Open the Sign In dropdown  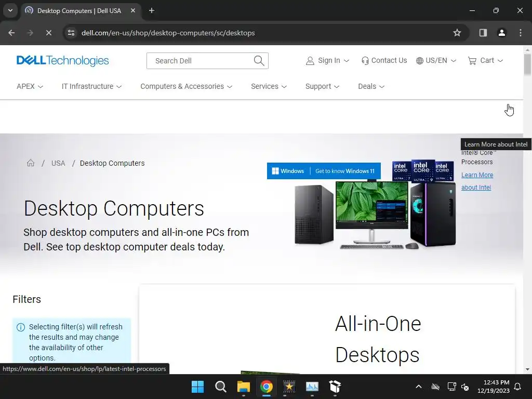327,60
